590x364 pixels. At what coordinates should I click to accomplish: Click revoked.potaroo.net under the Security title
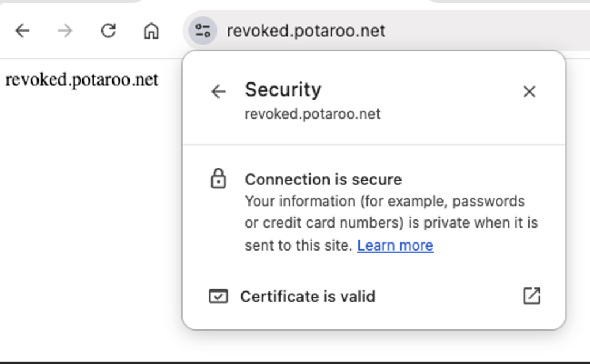(x=312, y=113)
